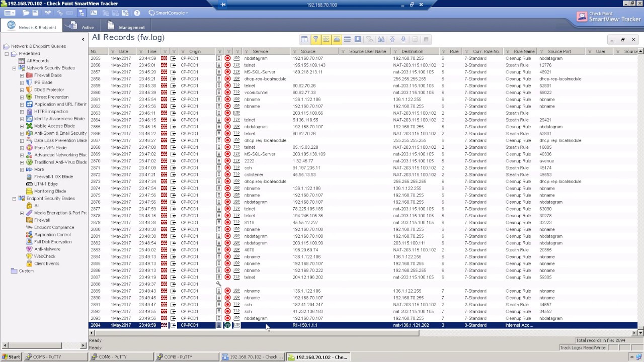
Task: Open the SmartConsole dropdown
Action: click(169, 13)
